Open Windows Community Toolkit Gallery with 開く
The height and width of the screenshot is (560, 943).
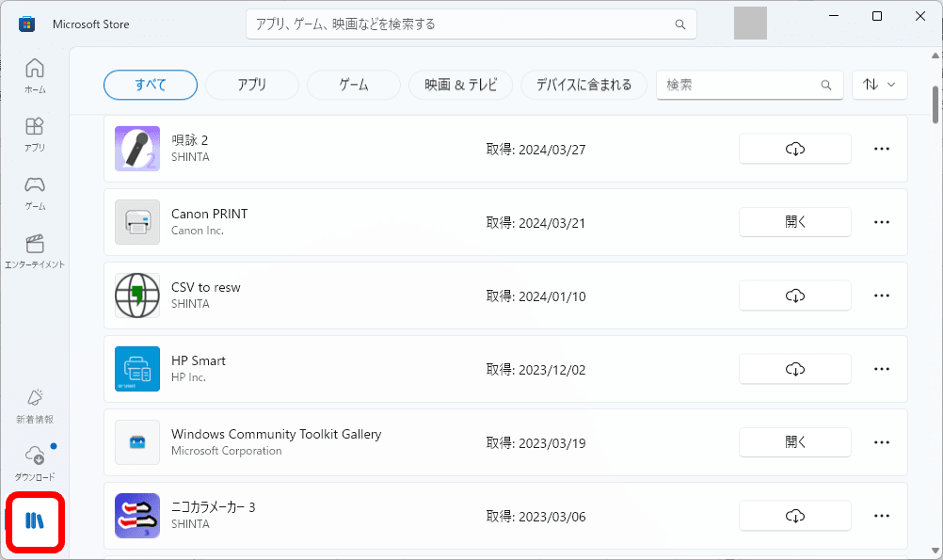pos(795,442)
